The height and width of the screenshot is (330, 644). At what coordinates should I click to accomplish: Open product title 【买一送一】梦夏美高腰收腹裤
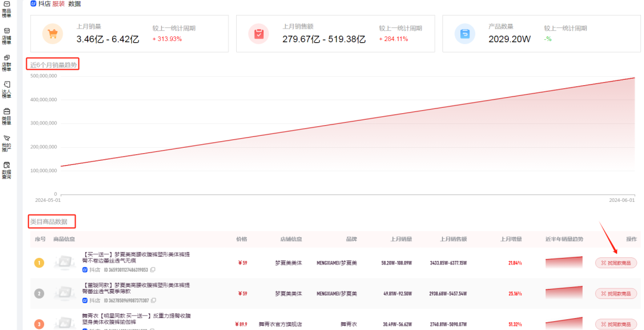pos(136,257)
